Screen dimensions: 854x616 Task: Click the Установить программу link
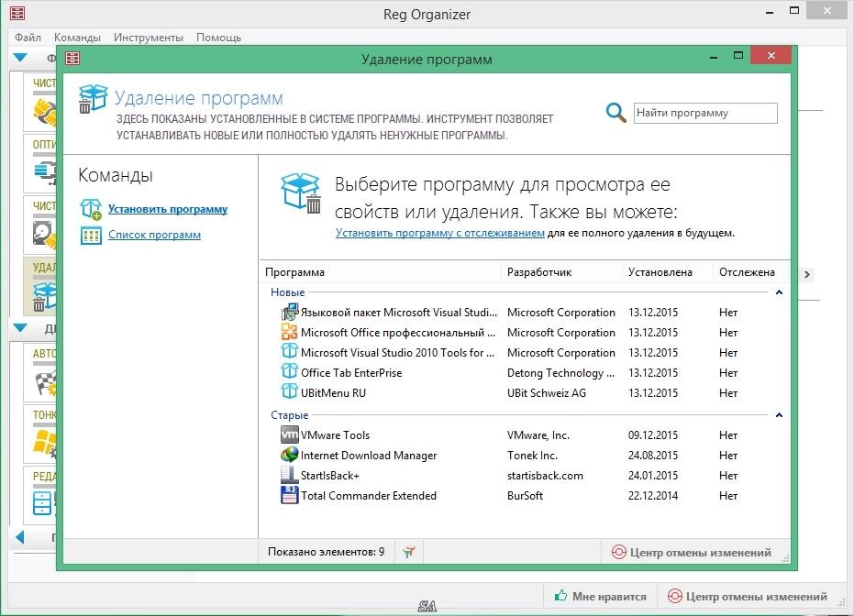pyautogui.click(x=168, y=209)
